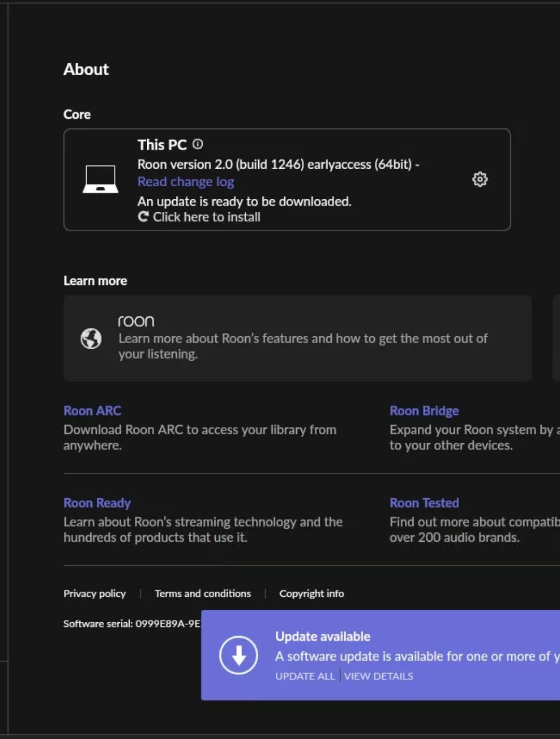Click the refresh icon next to install
The image size is (560, 739).
[144, 217]
